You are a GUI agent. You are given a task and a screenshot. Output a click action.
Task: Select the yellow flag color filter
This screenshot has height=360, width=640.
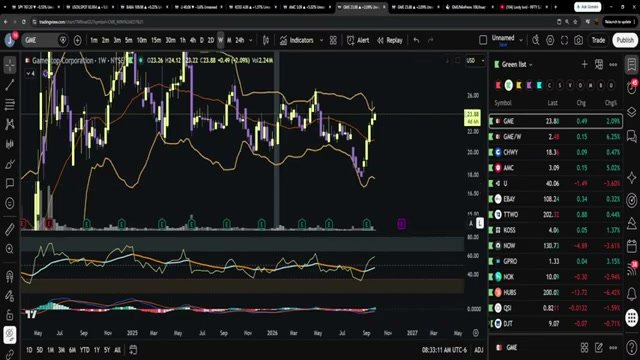(519, 85)
